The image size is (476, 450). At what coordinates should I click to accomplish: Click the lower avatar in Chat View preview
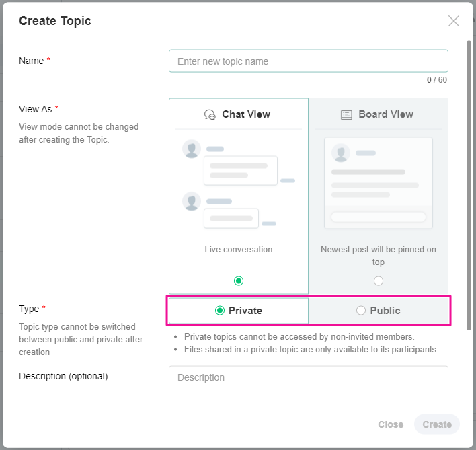192,201
